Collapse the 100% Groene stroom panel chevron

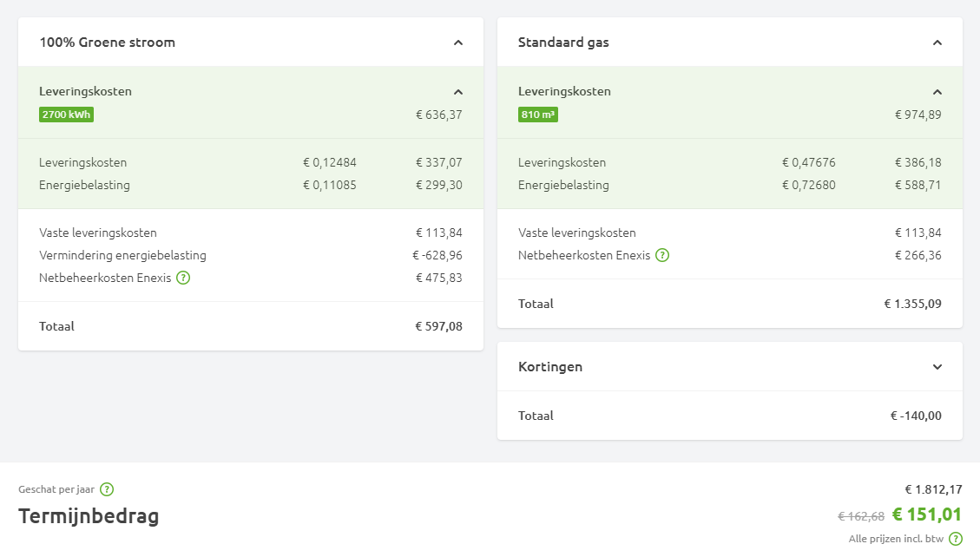coord(458,43)
